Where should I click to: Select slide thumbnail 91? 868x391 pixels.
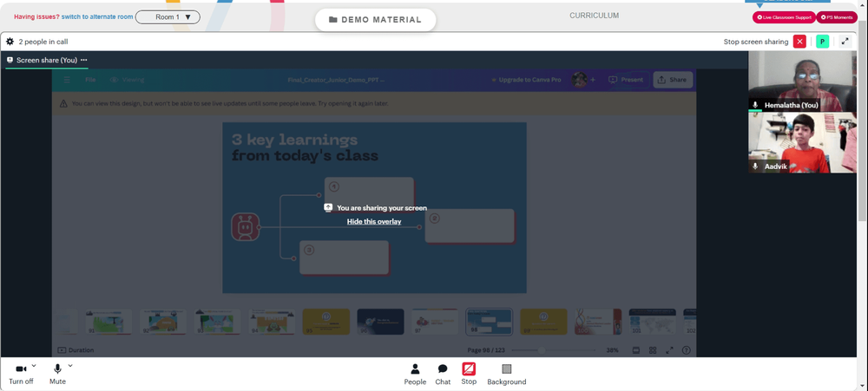click(x=108, y=322)
